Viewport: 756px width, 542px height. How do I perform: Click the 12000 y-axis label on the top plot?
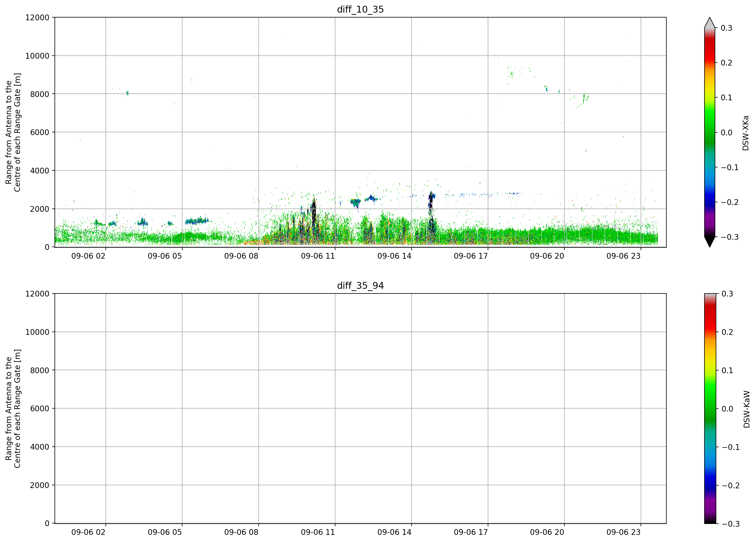click(37, 18)
